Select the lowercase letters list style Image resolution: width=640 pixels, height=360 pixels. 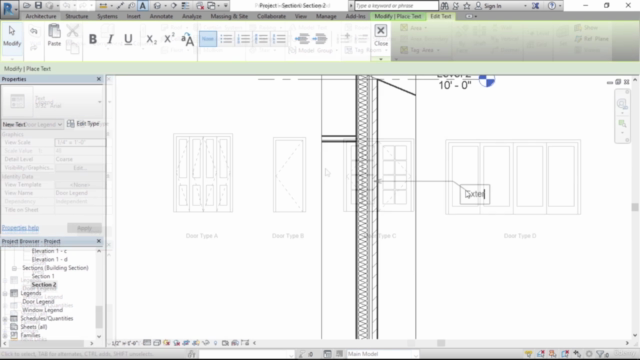point(262,39)
